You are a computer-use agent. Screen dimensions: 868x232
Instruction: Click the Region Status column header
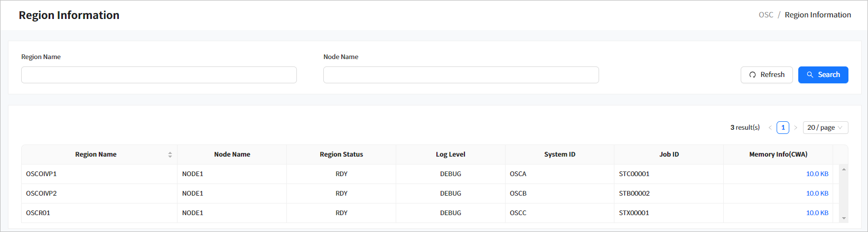pyautogui.click(x=341, y=154)
